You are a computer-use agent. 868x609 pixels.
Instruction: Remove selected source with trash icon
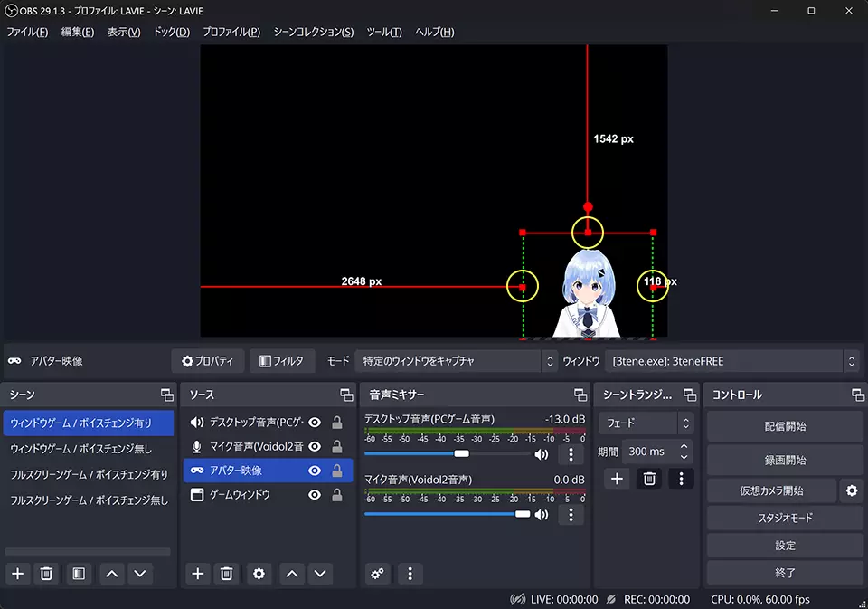226,574
